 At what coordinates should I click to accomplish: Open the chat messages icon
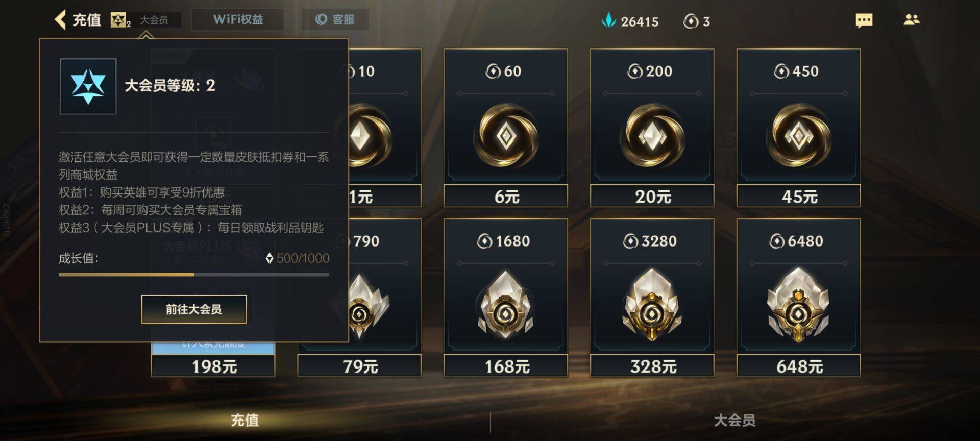[864, 20]
